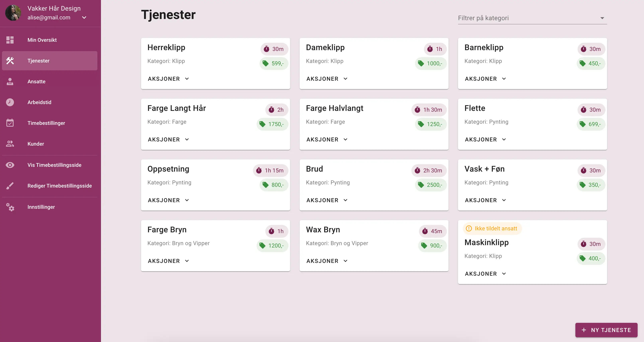This screenshot has height=342, width=644.
Task: Go to Timebestillinger in sidebar
Action: click(x=46, y=123)
